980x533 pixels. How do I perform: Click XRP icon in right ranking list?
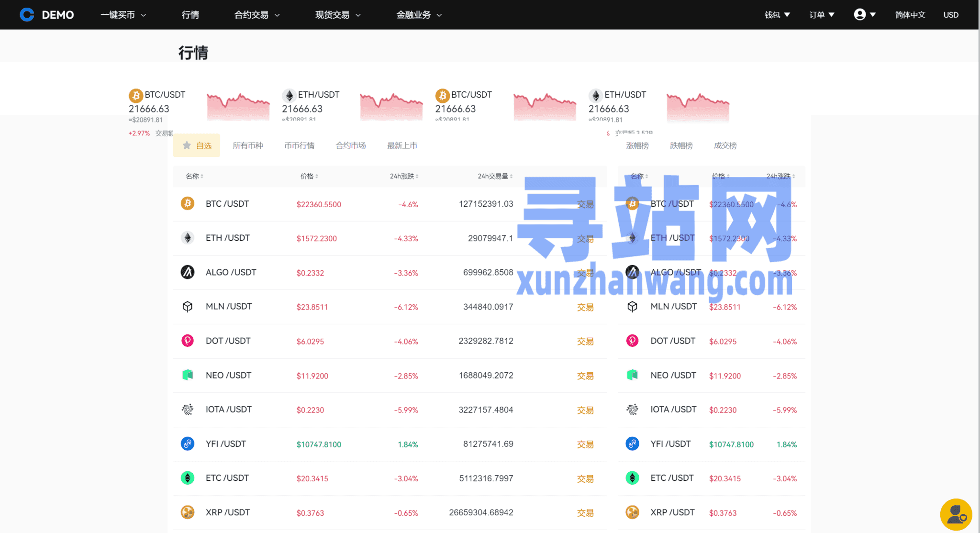633,512
